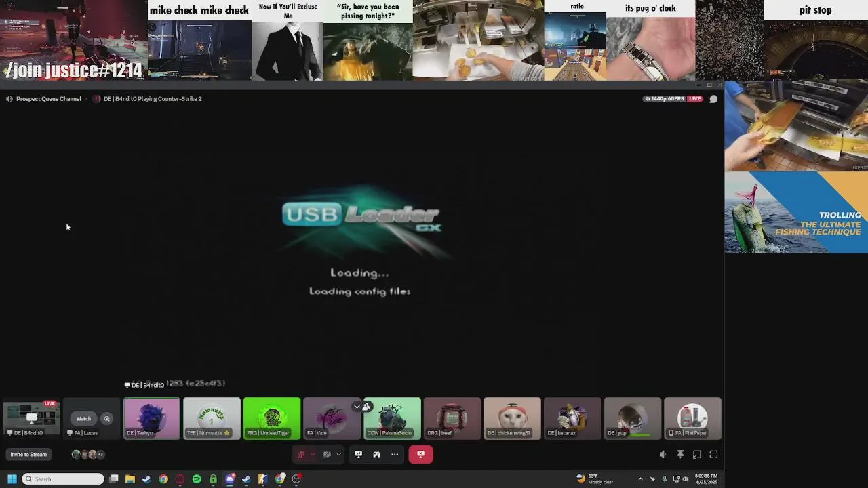Click "DE | B4ndit0 Playing Counter-Strike 2" text
868x488 pixels.
(153, 99)
